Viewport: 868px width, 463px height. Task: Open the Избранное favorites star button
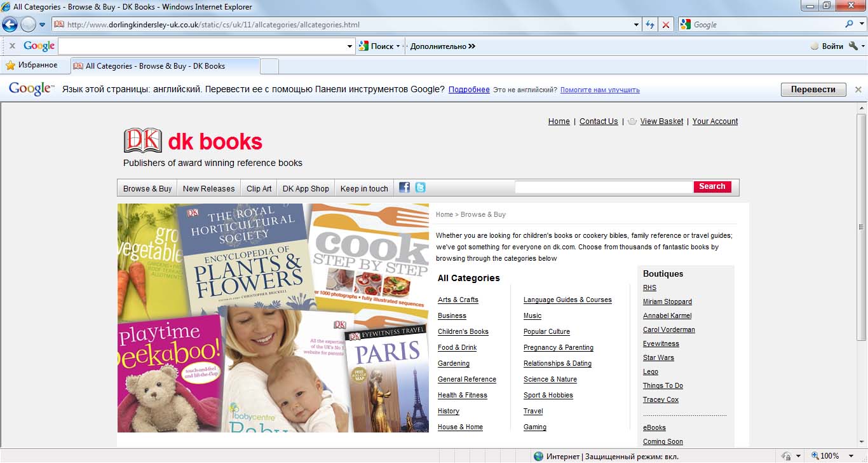pos(32,66)
